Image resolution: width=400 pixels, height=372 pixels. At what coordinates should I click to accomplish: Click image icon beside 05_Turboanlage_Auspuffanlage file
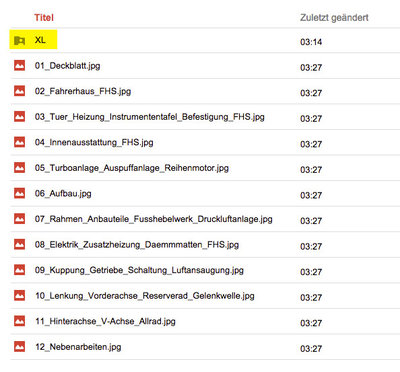coord(20,167)
